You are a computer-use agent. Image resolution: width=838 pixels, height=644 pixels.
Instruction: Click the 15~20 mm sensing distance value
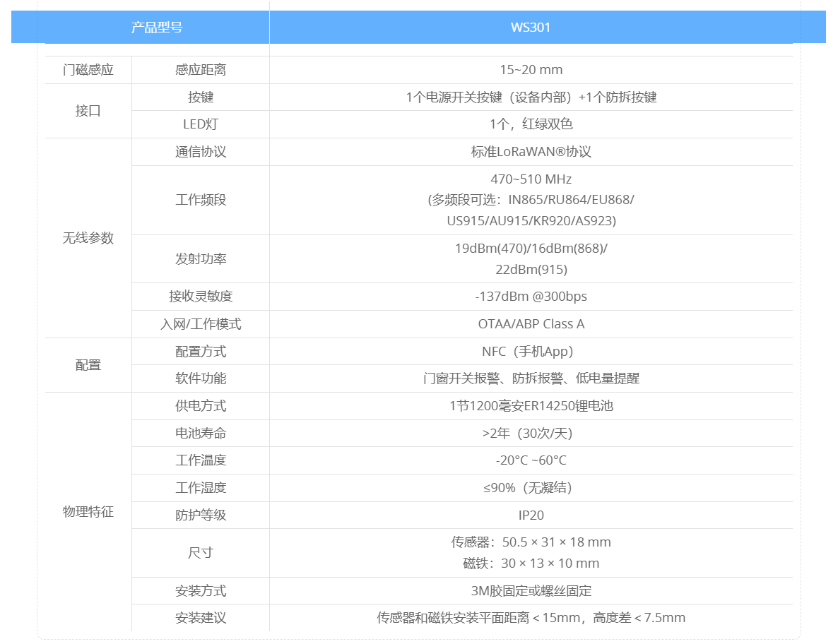(531, 70)
